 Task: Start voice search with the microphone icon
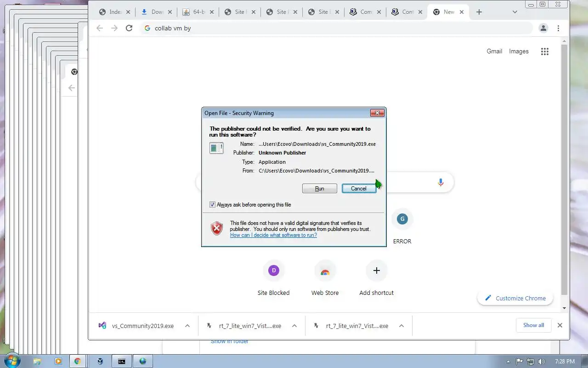coord(441,182)
